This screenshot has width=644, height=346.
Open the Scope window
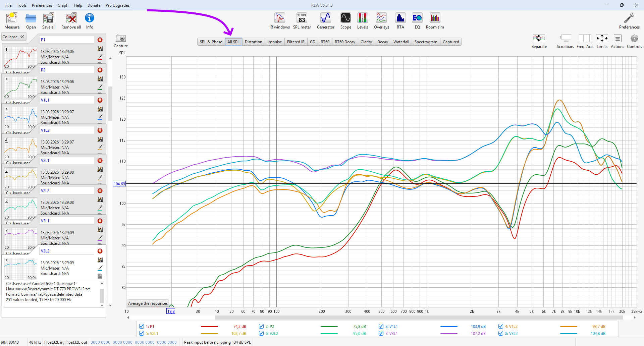click(345, 21)
